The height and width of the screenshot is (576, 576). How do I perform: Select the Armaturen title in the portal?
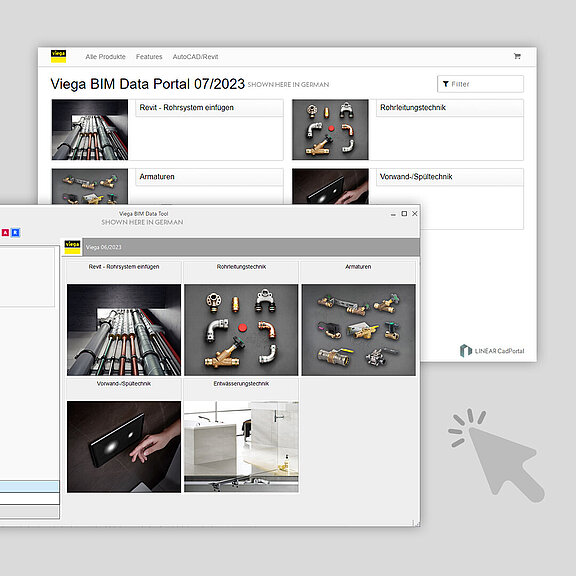(157, 177)
